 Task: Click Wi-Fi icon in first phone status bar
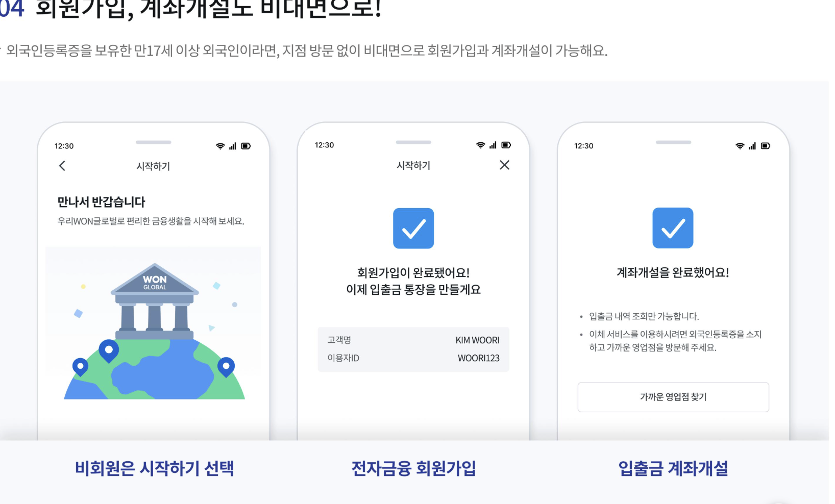point(220,146)
